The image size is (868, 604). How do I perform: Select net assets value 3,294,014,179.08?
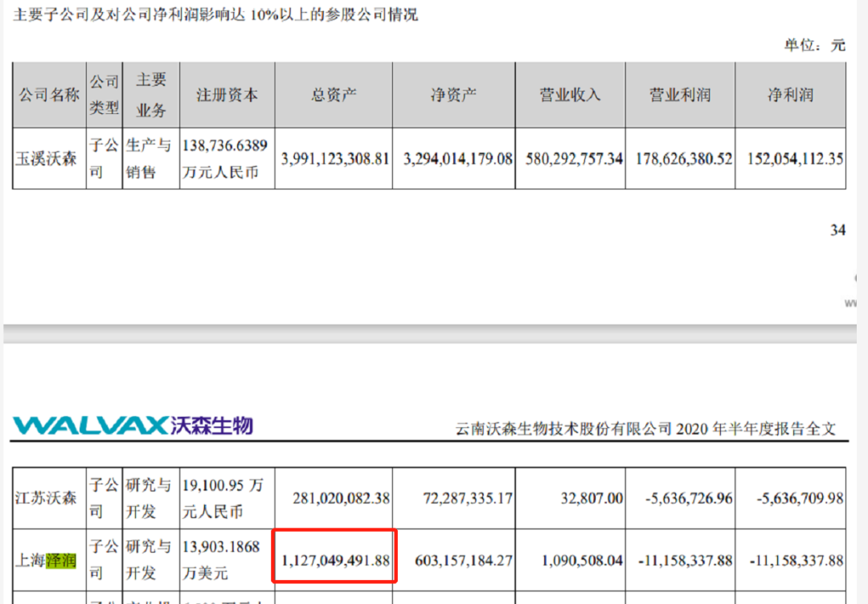point(458,159)
